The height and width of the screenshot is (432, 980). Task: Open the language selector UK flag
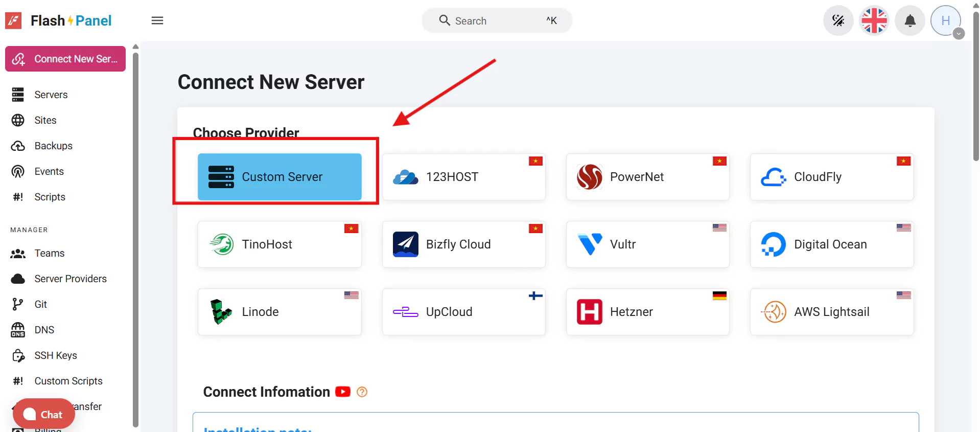(874, 21)
